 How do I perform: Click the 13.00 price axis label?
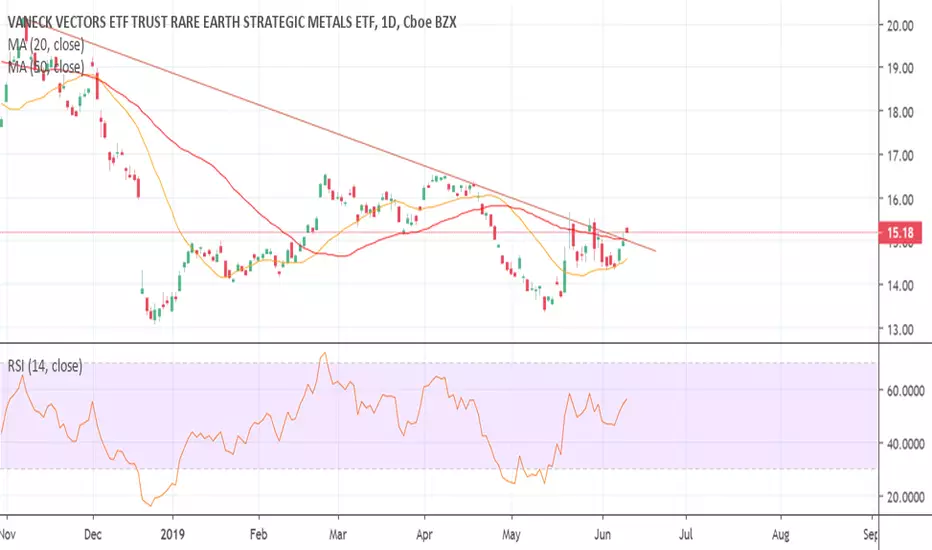[900, 329]
